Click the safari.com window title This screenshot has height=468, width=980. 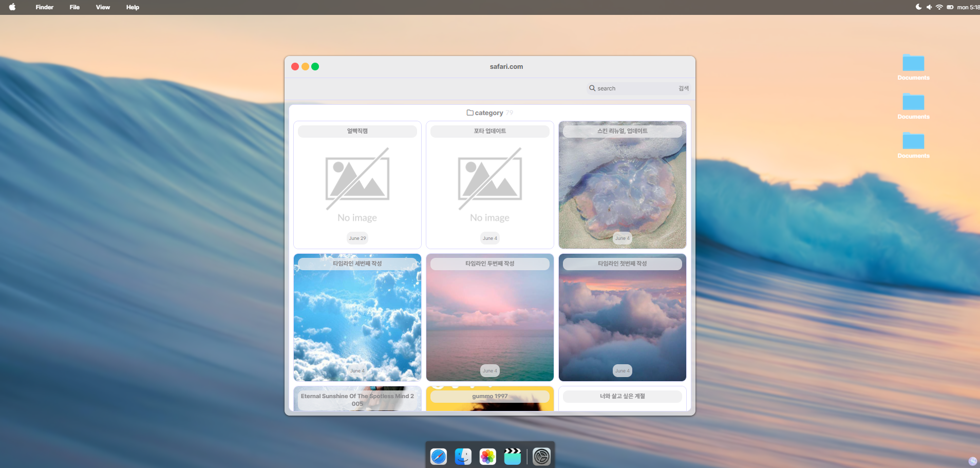pos(506,66)
